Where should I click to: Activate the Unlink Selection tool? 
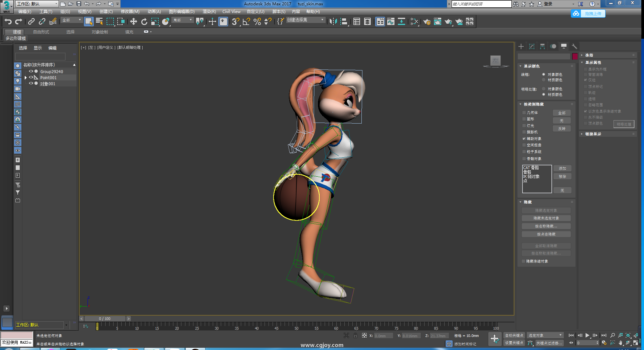[42, 22]
